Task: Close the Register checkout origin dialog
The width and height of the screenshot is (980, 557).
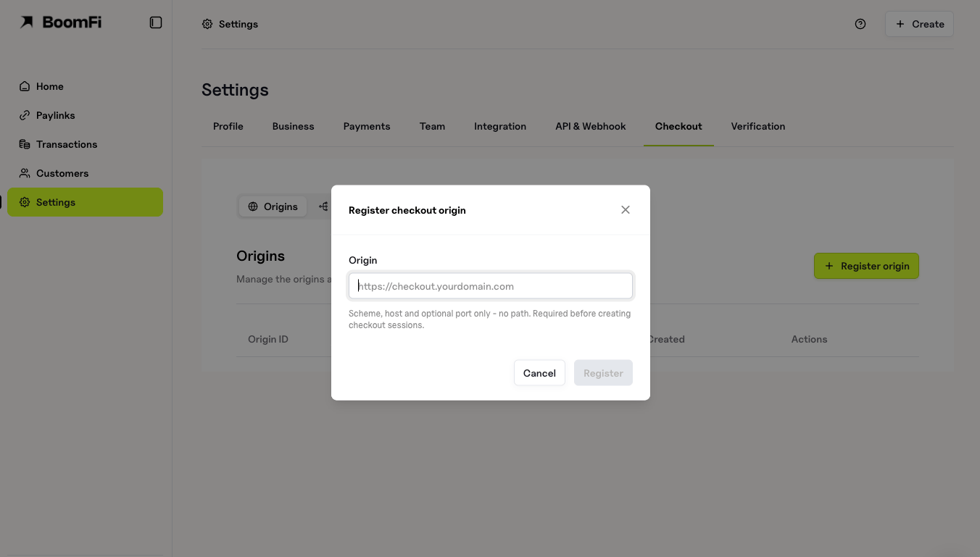Action: 626,210
